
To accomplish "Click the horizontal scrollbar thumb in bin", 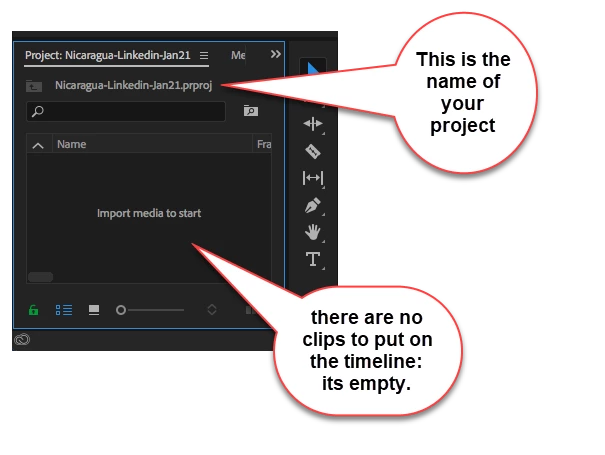I will (41, 277).
